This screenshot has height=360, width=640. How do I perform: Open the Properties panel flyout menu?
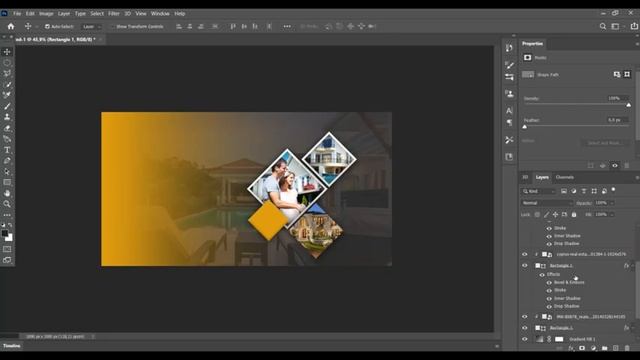pyautogui.click(x=637, y=44)
